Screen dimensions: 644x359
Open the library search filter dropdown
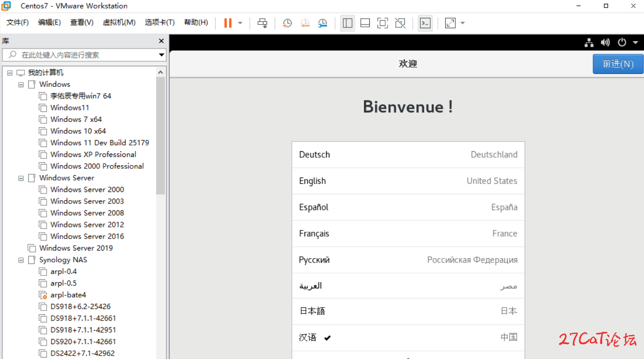click(x=162, y=55)
